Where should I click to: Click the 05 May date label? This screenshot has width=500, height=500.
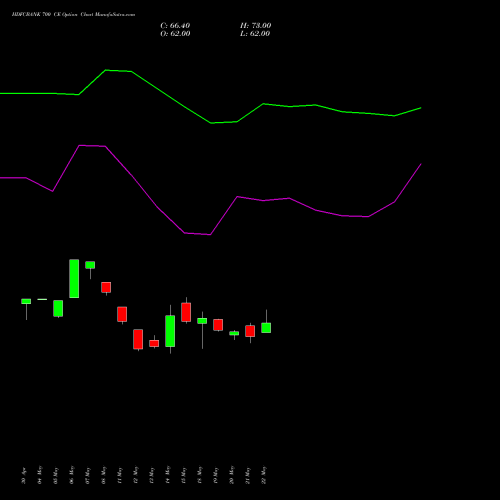[56, 476]
